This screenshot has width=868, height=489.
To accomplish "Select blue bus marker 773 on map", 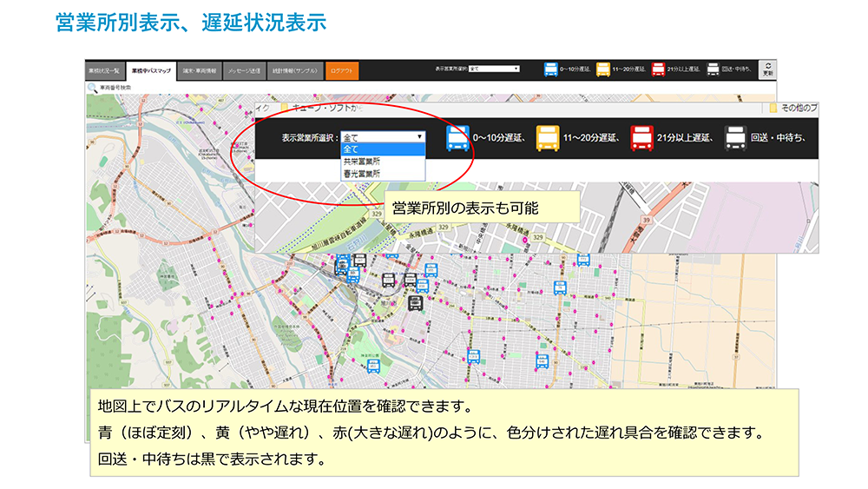I will tap(583, 260).
